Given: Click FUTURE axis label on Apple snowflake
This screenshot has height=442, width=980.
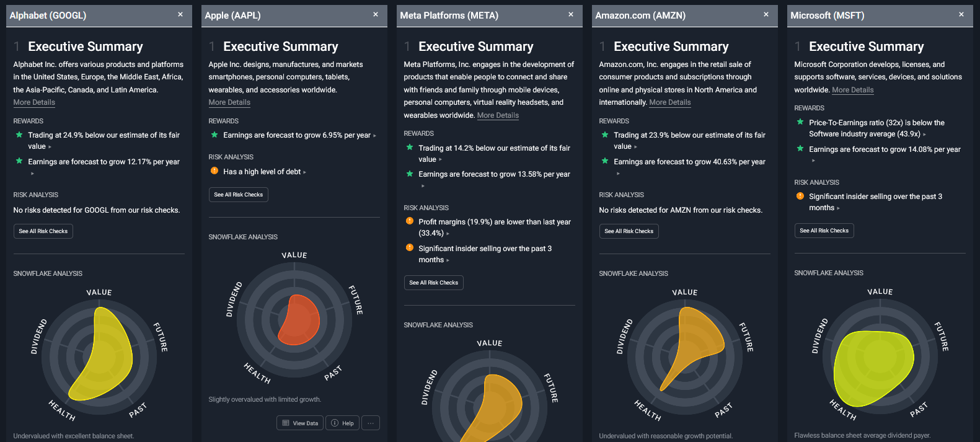Looking at the screenshot, I should [x=355, y=300].
